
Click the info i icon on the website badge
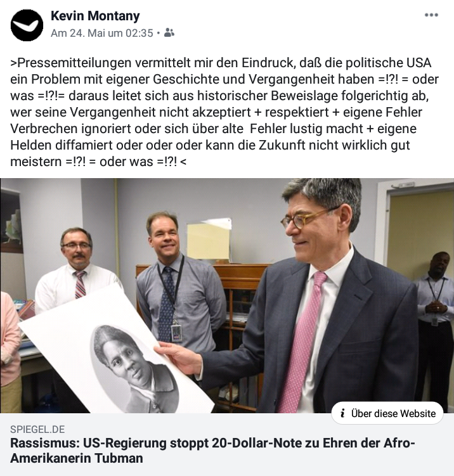(x=342, y=413)
